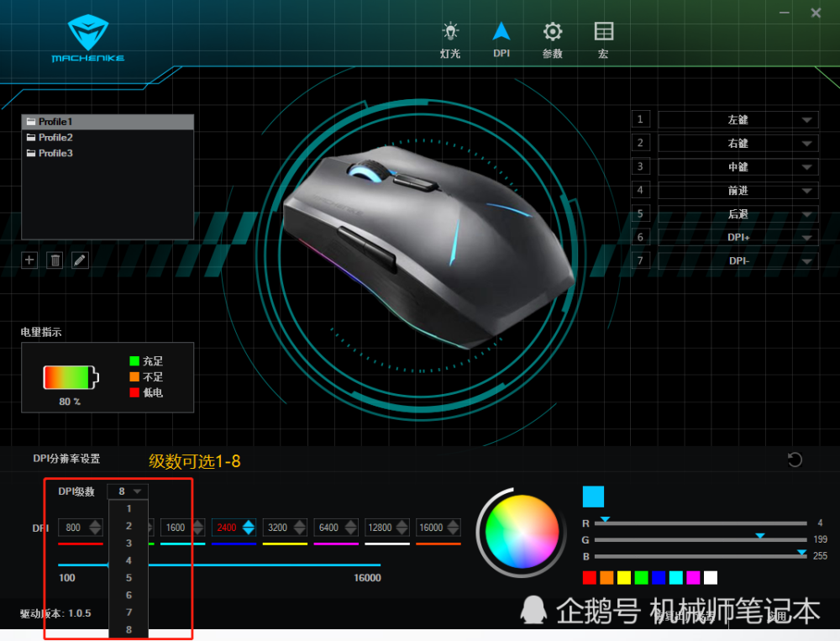The height and width of the screenshot is (641, 840).
Task: Click the edit profile pencil icon
Action: [80, 260]
